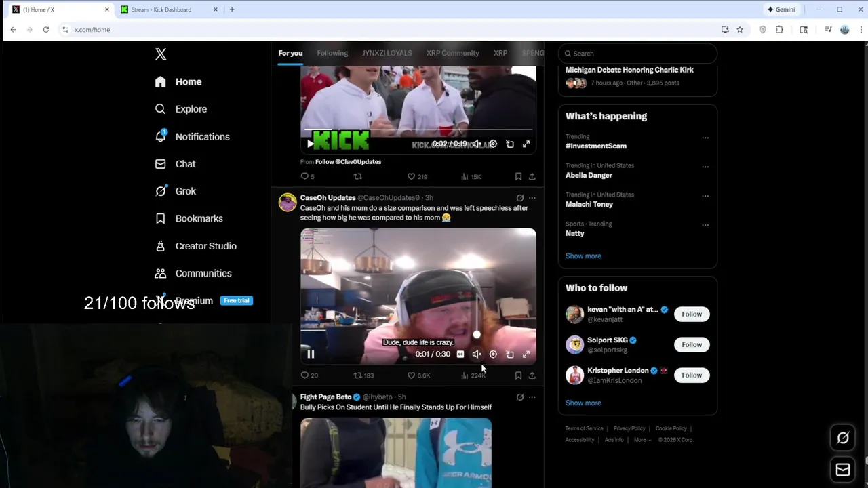Pause the CaseOh video
Screen dimensions: 868x488
tap(311, 354)
